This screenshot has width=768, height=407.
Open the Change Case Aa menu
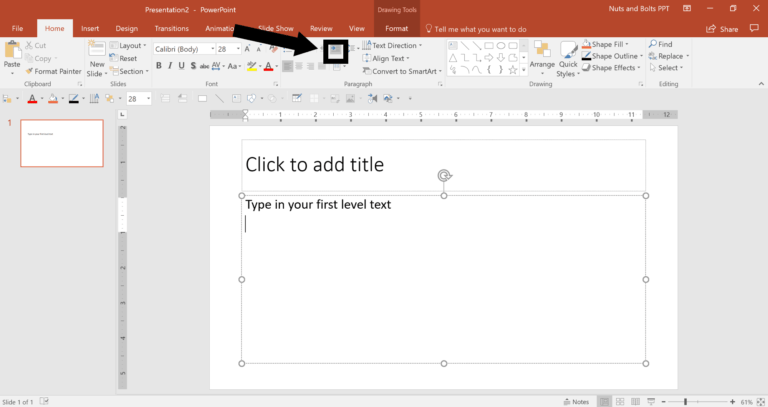(x=234, y=66)
